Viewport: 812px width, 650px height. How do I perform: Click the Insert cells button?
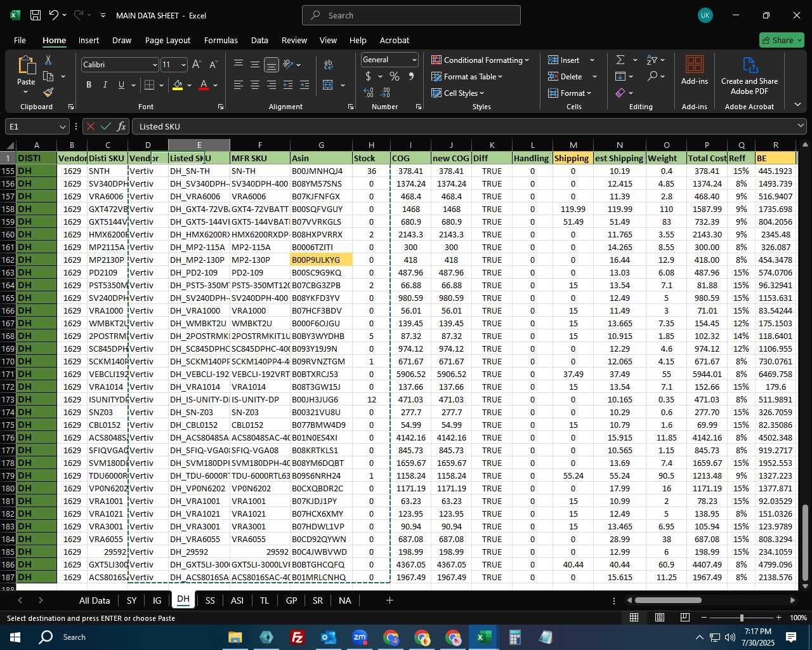pos(570,60)
